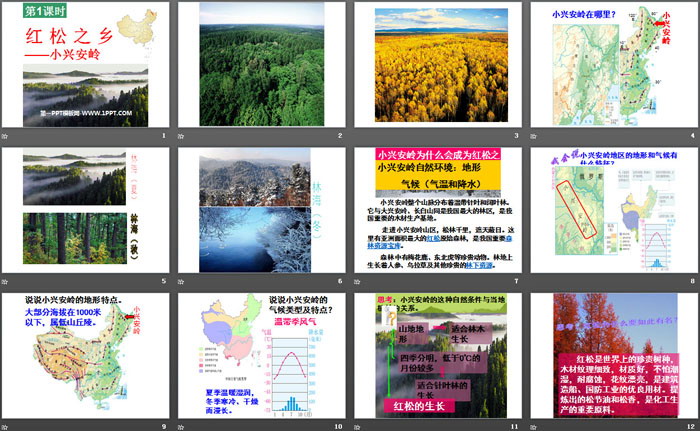Select slide 8 with terrain and climate maps
Viewport: 700px width, 431px height.
[614, 210]
